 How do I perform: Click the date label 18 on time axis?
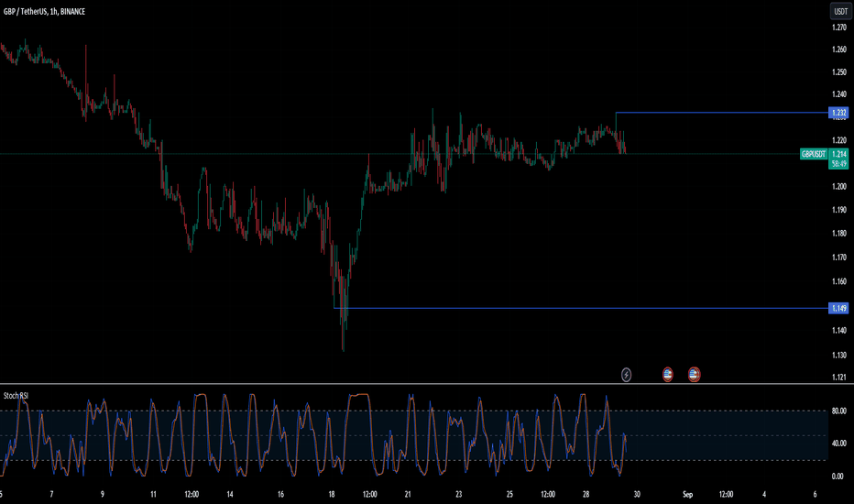(331, 494)
